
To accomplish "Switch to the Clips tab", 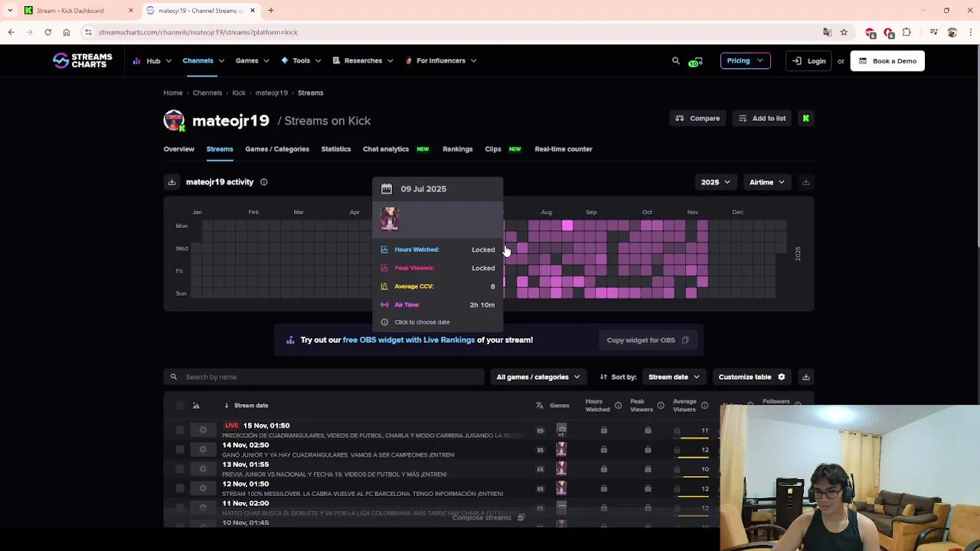I will (492, 149).
